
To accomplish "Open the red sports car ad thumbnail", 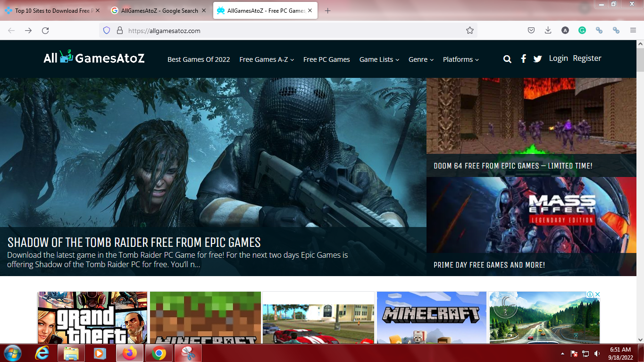I will click(x=318, y=324).
